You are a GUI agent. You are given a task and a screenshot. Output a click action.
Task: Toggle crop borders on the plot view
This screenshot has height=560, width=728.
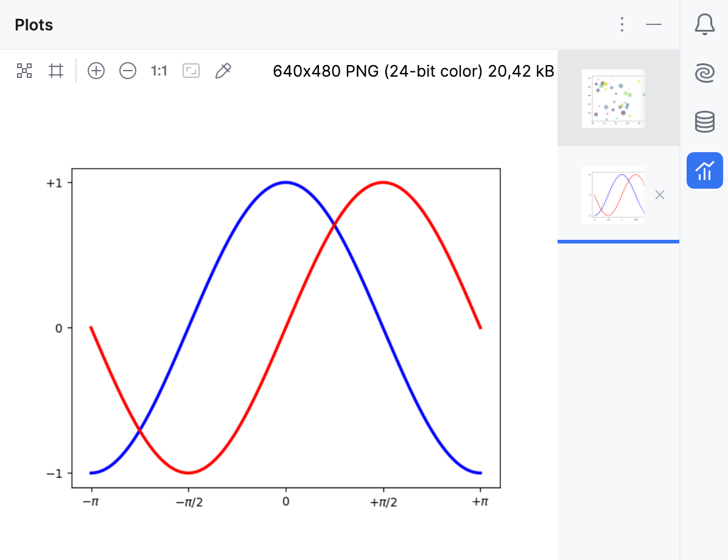(56, 71)
